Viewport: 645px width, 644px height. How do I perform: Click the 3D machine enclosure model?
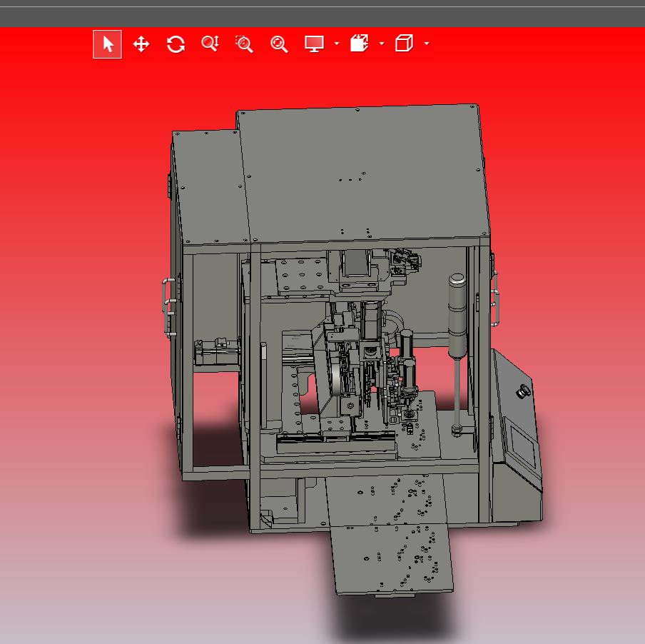352,350
